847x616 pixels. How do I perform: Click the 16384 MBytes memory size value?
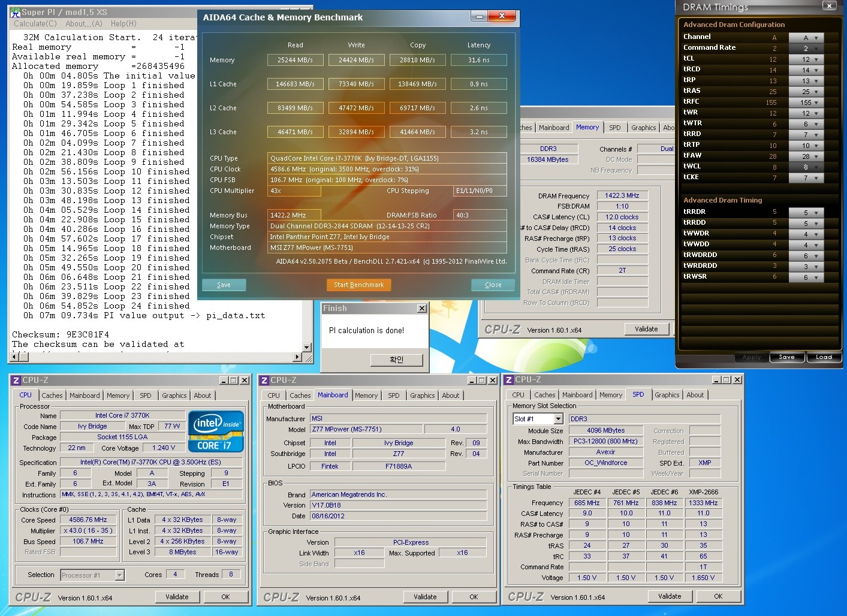[548, 159]
